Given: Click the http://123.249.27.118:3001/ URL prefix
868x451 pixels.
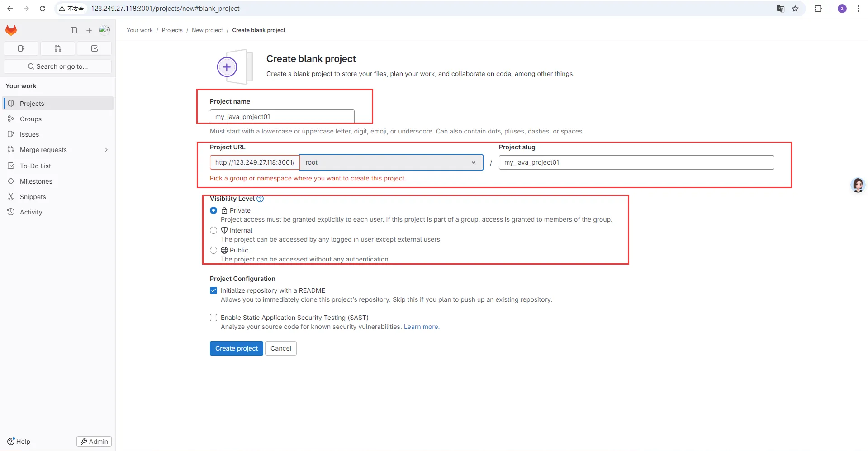Looking at the screenshot, I should [255, 162].
